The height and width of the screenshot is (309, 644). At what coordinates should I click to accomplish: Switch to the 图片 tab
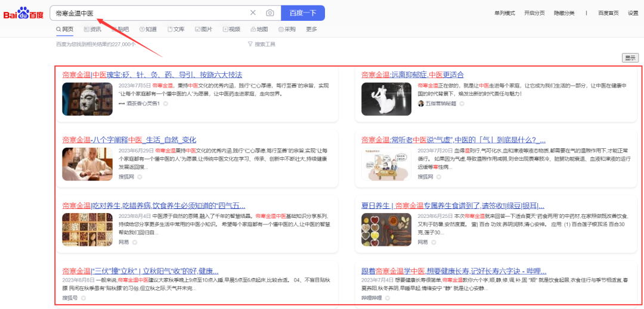click(x=204, y=29)
